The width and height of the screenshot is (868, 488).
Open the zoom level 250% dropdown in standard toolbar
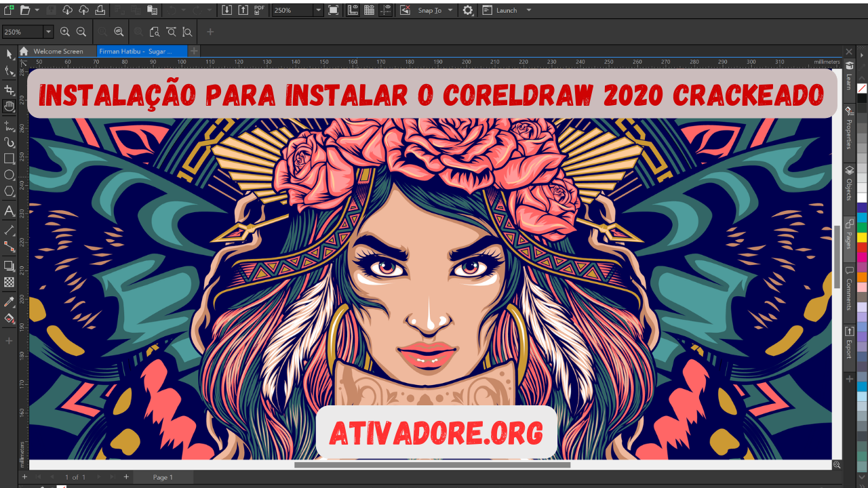tap(318, 11)
